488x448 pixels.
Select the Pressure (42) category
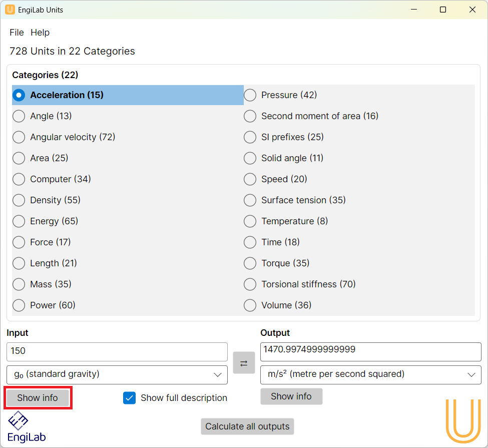pos(250,95)
